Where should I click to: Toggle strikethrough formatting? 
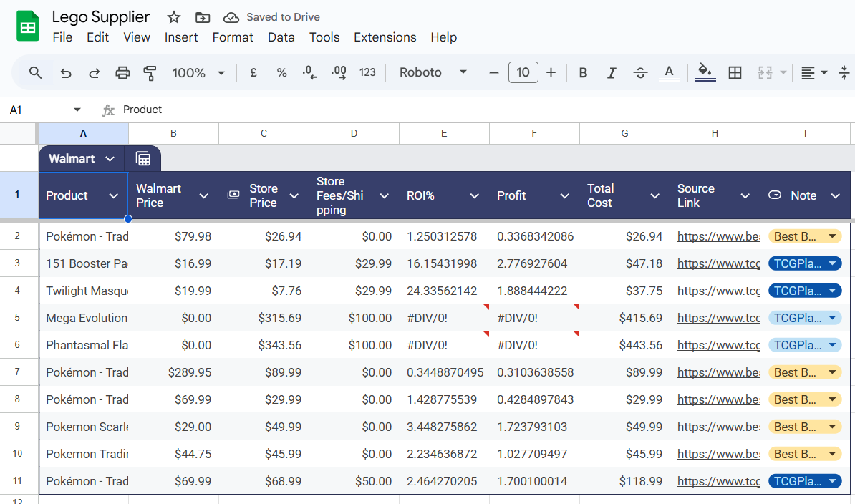click(x=640, y=72)
